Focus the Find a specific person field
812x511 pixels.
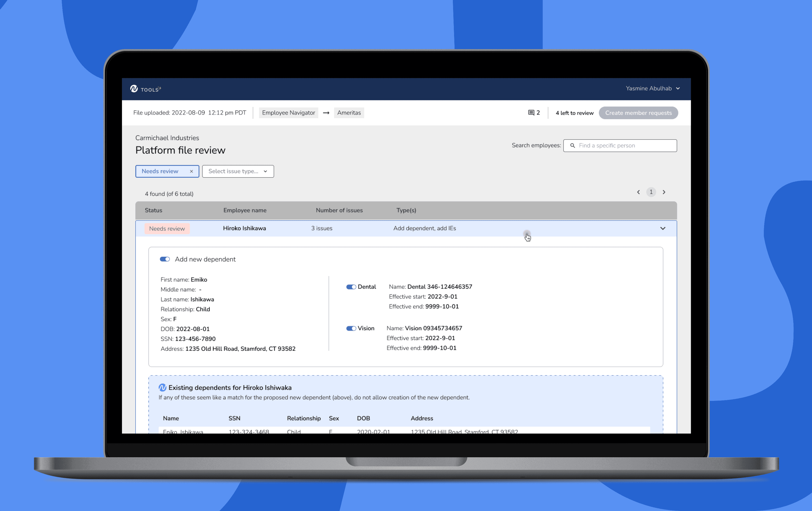click(620, 146)
